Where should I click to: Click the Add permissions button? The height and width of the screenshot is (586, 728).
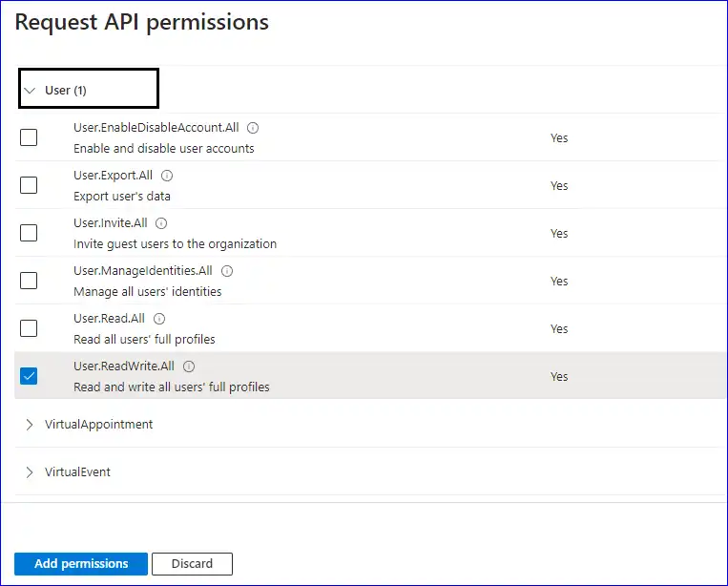tap(81, 564)
